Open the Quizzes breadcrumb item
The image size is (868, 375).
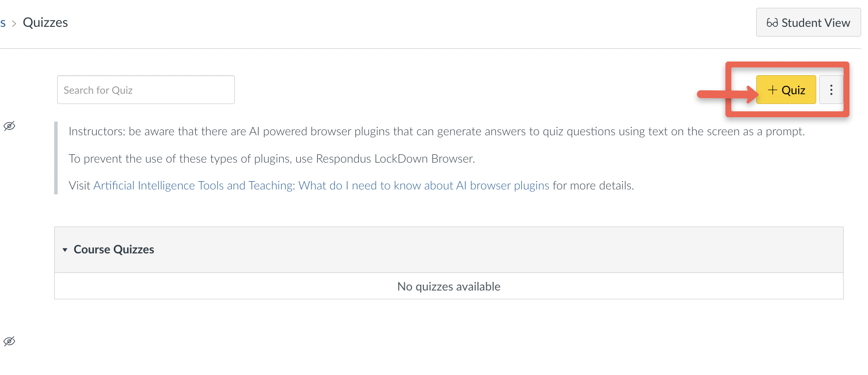click(46, 22)
